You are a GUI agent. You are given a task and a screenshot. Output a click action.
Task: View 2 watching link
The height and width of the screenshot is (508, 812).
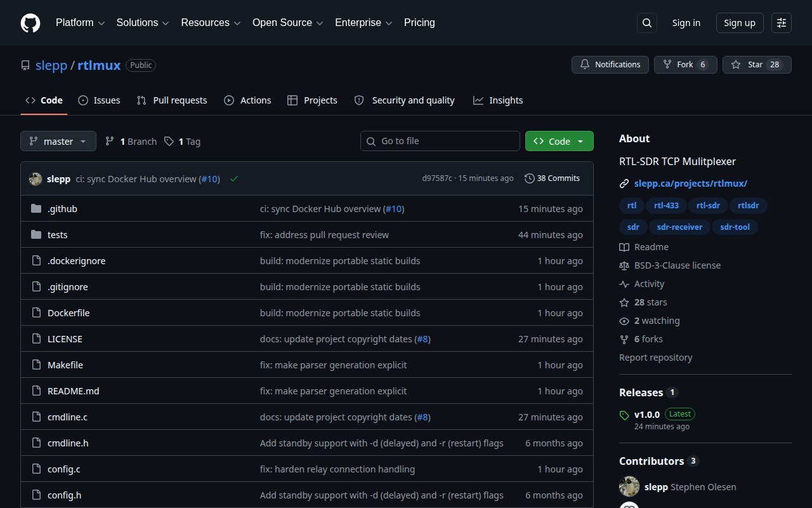pos(650,321)
